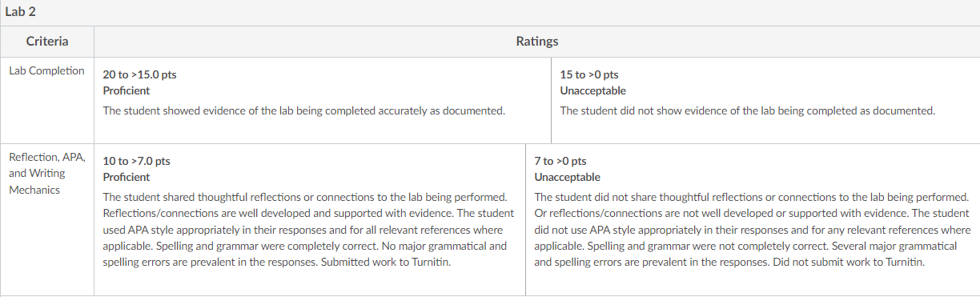This screenshot has height=297, width=980.
Task: Click Unacceptable label under Lab Completion
Action: [593, 90]
